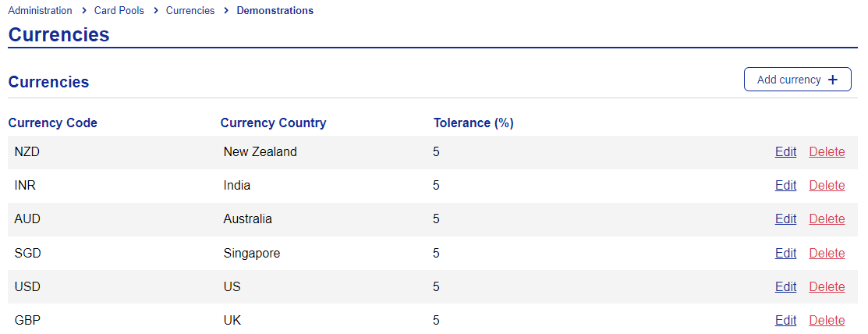868x334 pixels.
Task: Edit the INR currency row
Action: point(785,186)
